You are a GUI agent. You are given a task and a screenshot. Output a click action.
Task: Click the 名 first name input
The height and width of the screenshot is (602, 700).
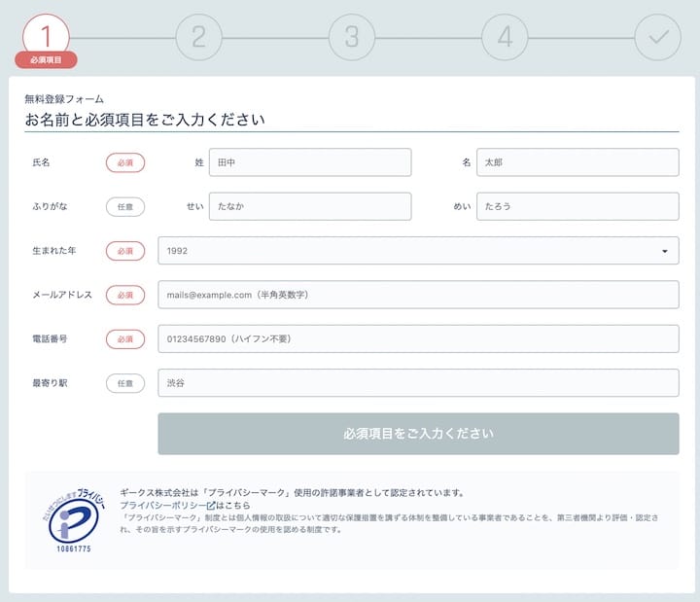577,162
